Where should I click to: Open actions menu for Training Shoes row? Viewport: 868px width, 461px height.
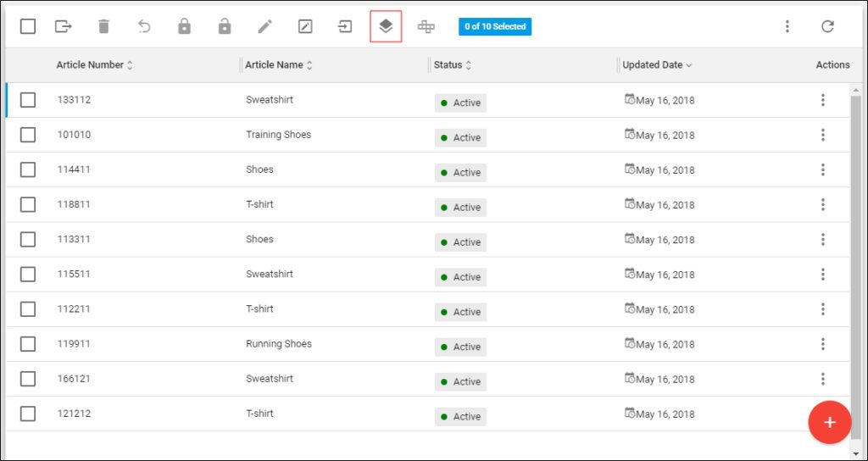[x=822, y=135]
